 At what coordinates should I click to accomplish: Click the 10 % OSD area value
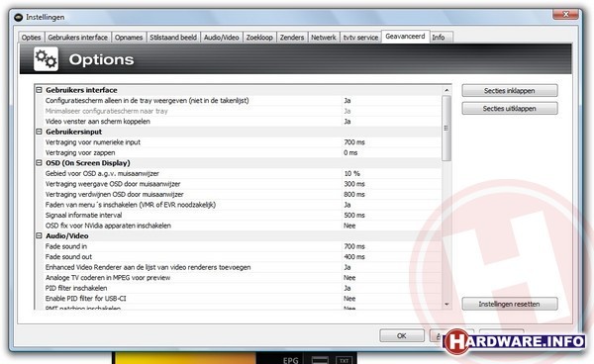click(x=351, y=174)
